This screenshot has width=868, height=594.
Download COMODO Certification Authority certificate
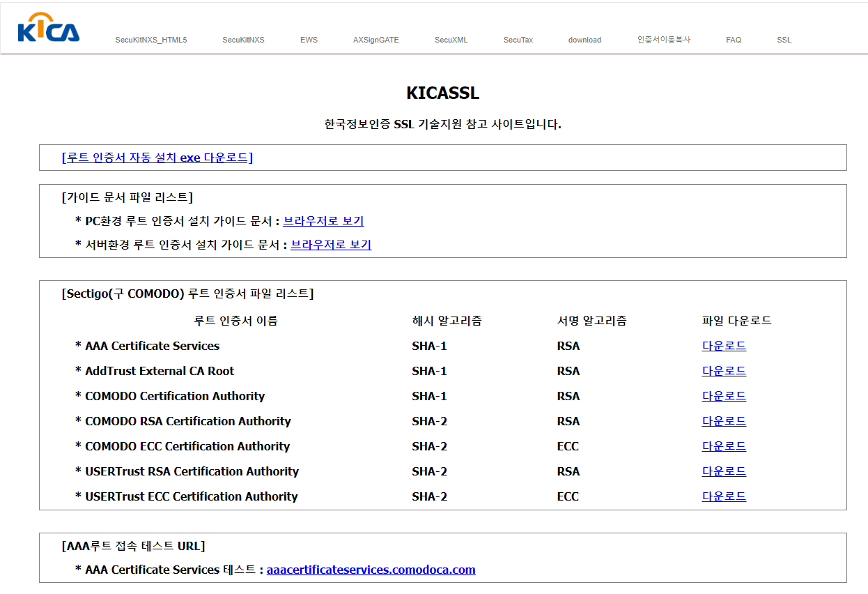point(724,396)
